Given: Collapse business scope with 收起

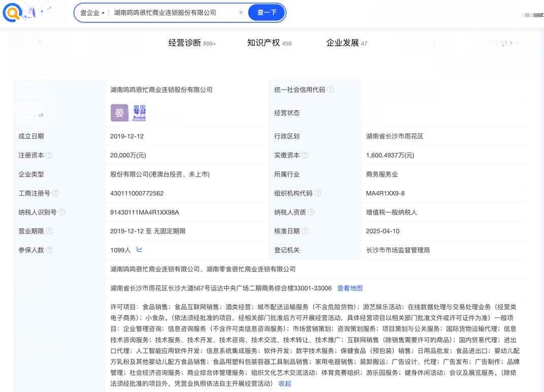Looking at the screenshot, I should click(285, 383).
